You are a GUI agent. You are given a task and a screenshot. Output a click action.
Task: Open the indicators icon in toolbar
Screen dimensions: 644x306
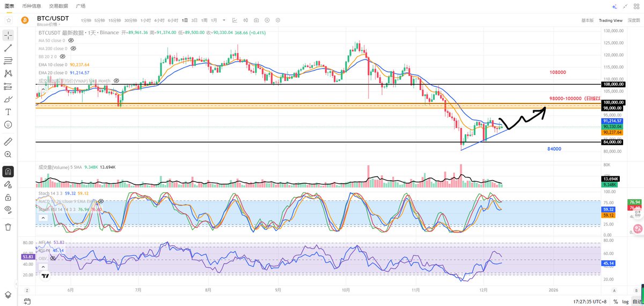pyautogui.click(x=246, y=20)
